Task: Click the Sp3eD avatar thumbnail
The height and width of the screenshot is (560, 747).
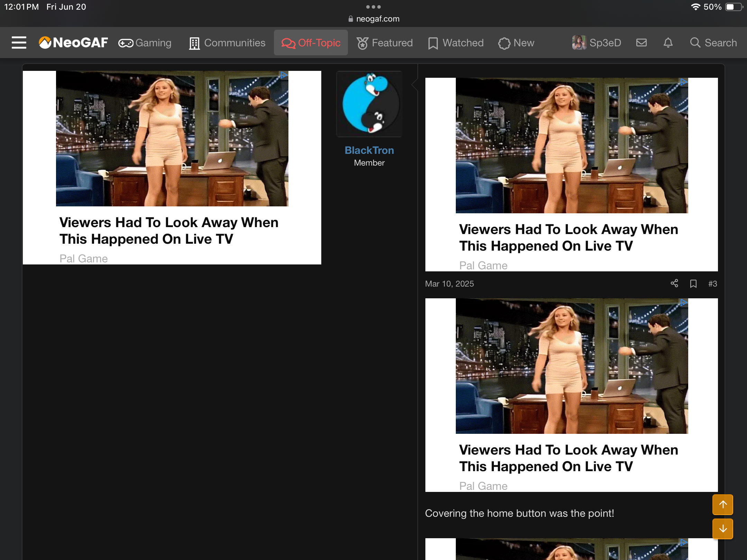Action: tap(579, 43)
